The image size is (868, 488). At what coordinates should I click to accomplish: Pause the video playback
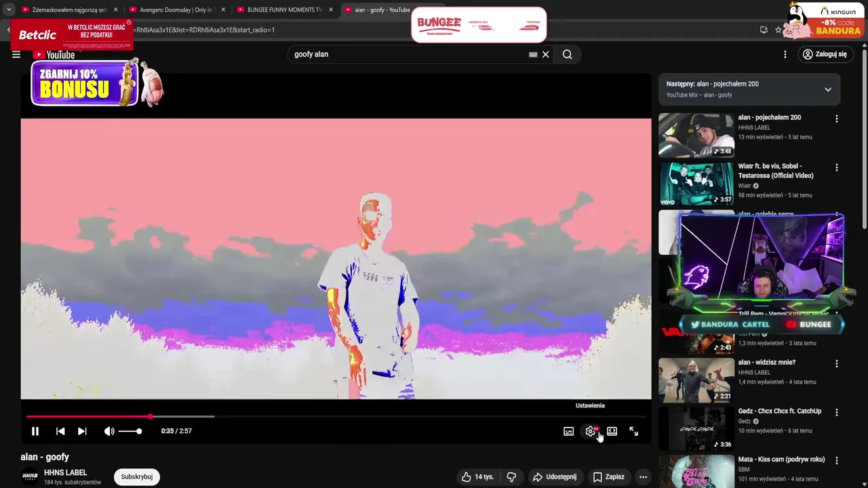(x=35, y=431)
